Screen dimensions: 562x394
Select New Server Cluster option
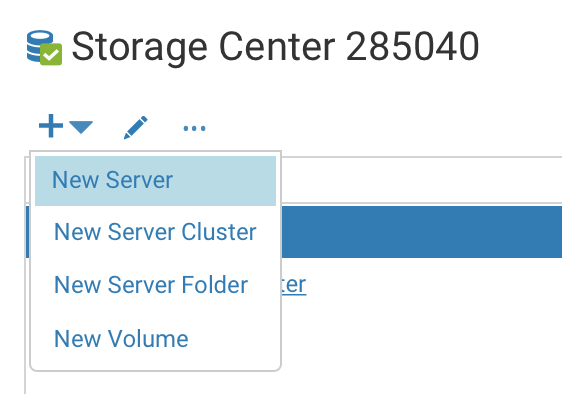click(x=155, y=232)
